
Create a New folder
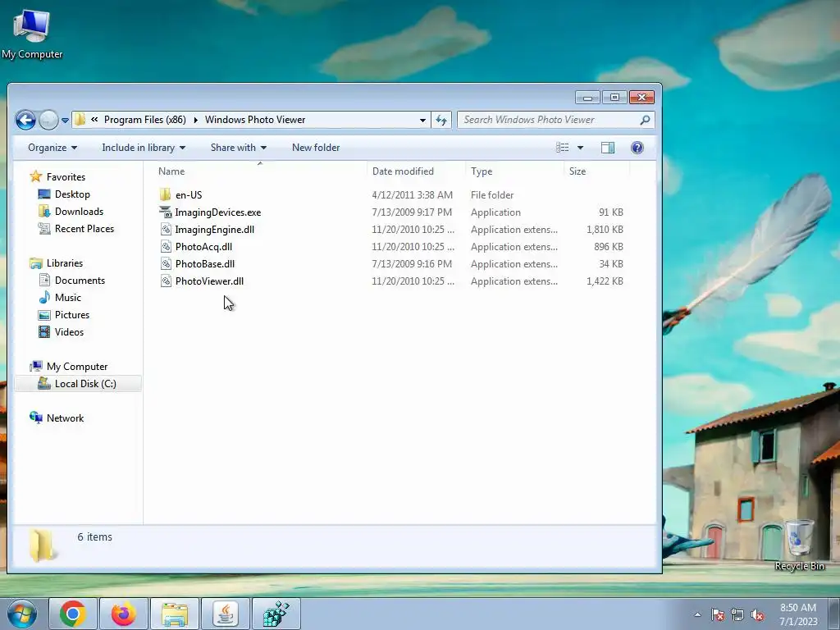pyautogui.click(x=316, y=148)
